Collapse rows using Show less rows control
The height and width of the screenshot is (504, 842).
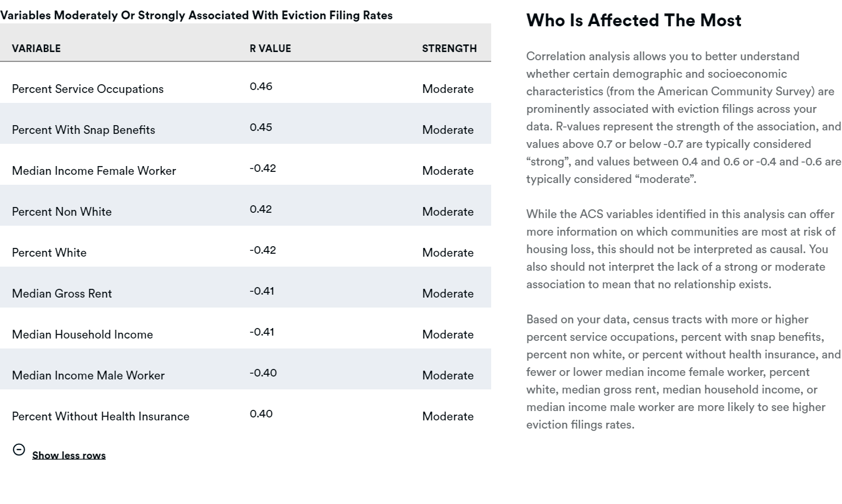(x=68, y=455)
